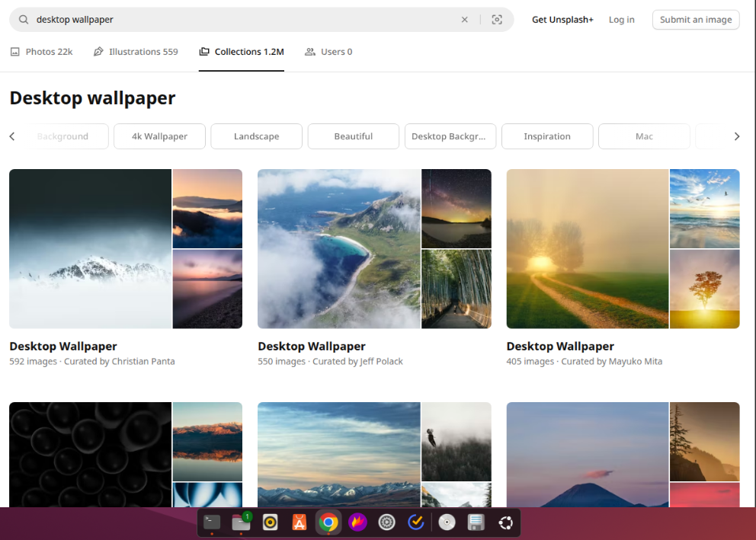Open cloudy sky mountain range thumbnail

(x=339, y=454)
